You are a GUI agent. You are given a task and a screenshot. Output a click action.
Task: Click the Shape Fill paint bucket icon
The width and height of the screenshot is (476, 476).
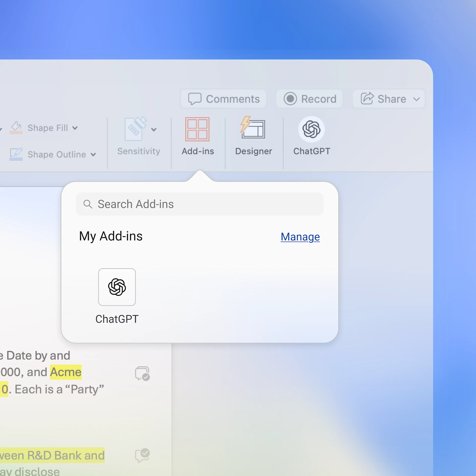16,127
